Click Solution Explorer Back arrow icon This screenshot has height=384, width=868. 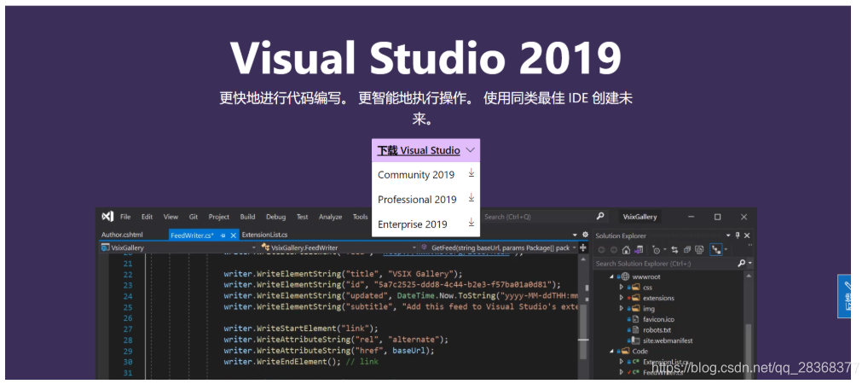(x=602, y=249)
